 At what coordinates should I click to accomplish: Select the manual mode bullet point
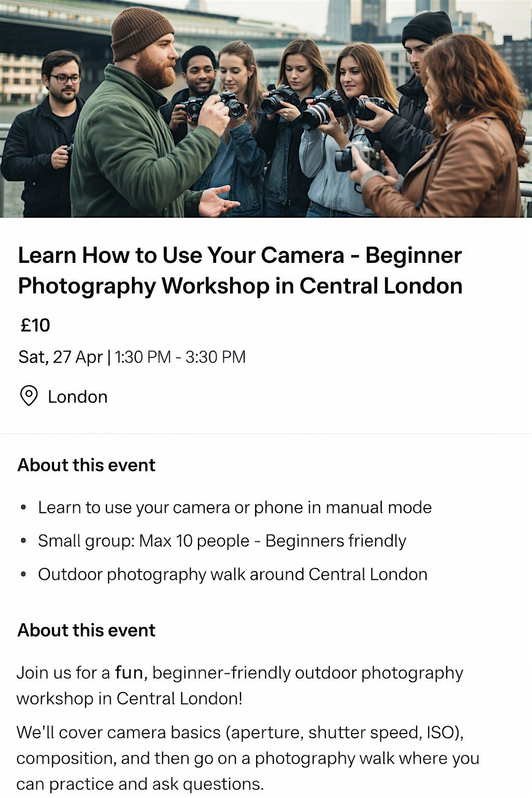(x=235, y=508)
